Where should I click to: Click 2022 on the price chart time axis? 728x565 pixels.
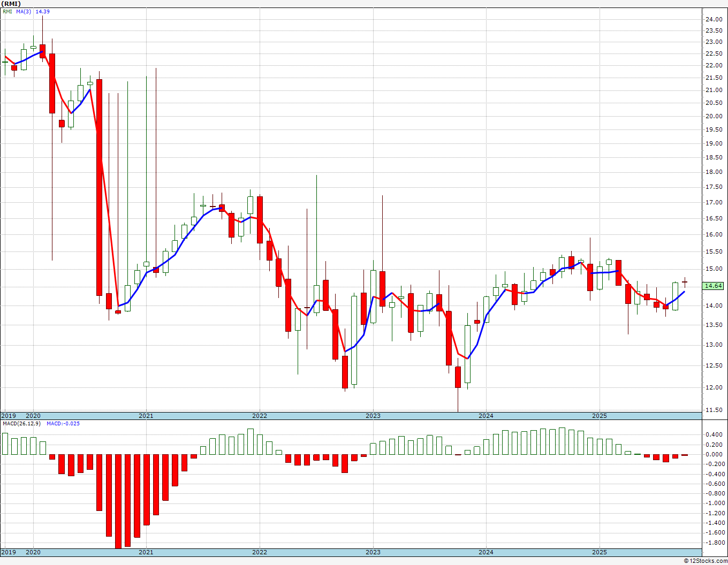260,416
